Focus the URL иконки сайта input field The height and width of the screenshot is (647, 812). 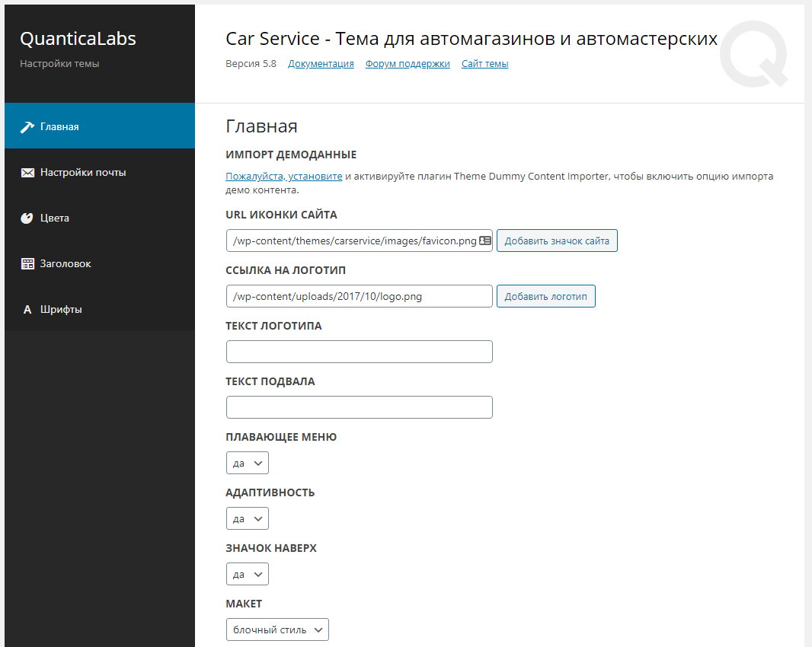360,241
